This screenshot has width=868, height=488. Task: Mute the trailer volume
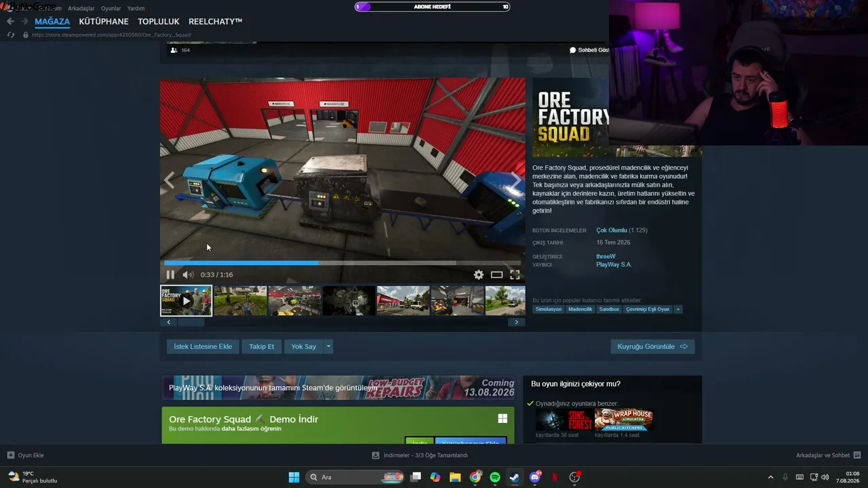click(x=188, y=274)
